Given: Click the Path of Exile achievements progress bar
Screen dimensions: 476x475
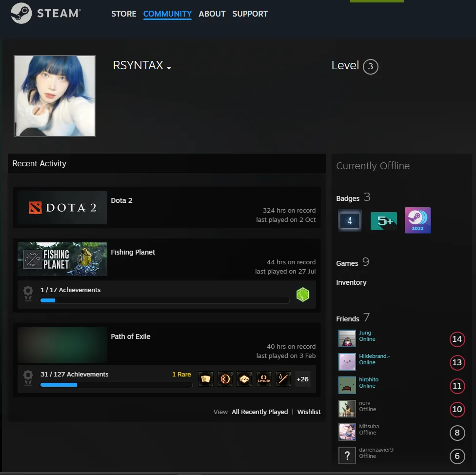Looking at the screenshot, I should (116, 385).
